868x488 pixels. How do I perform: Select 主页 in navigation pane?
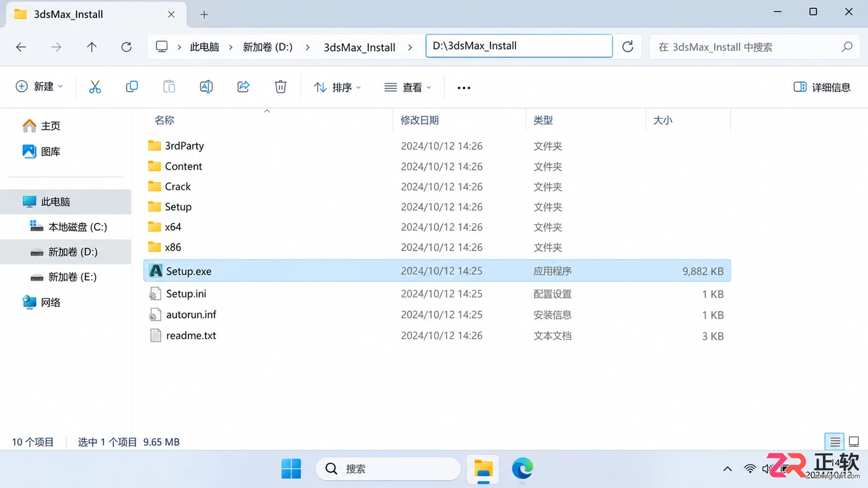tap(42, 126)
